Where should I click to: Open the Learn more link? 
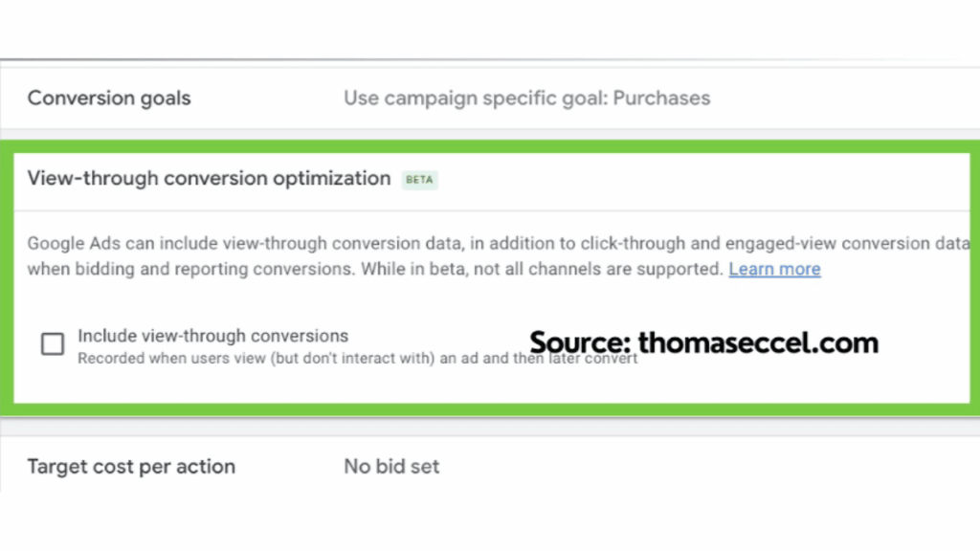pos(774,269)
